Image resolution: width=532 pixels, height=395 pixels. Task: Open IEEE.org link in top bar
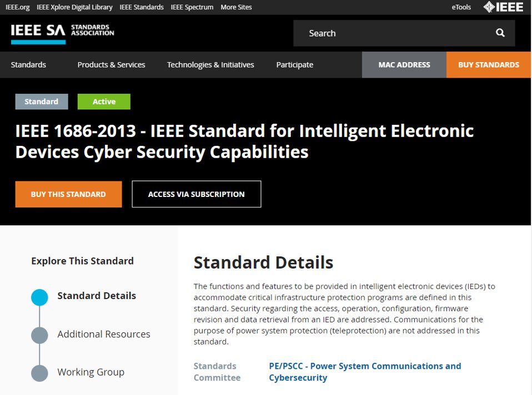(18, 7)
